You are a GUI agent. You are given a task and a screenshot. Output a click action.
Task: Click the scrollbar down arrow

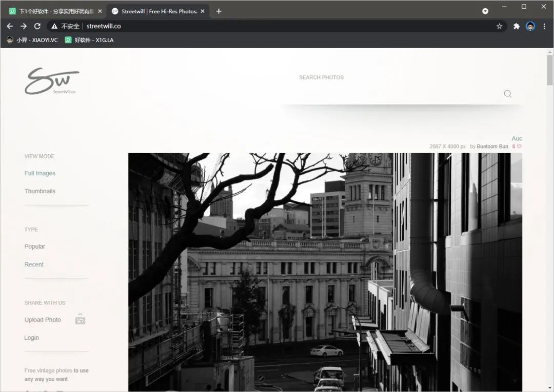tap(550, 388)
